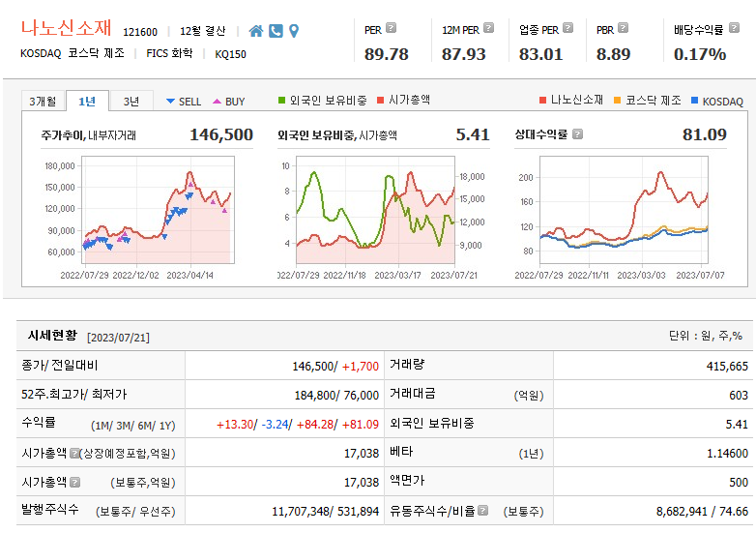Click the PER value 89.78

pos(386,54)
